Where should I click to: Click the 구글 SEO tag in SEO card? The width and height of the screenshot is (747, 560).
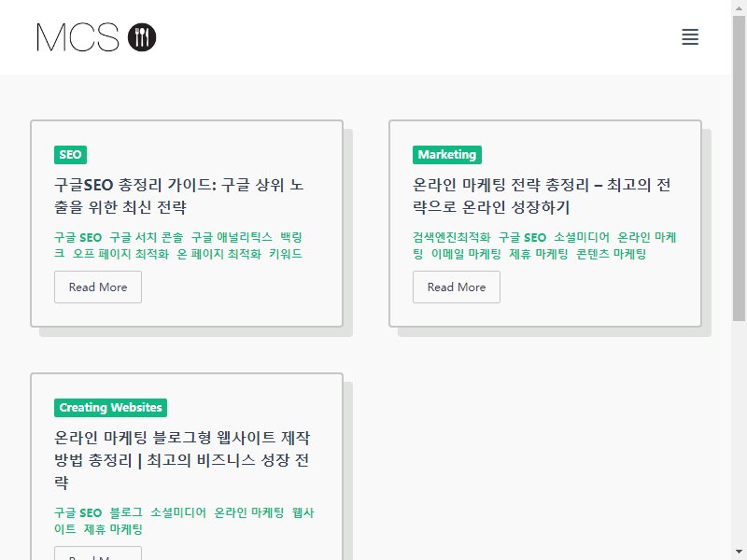78,238
